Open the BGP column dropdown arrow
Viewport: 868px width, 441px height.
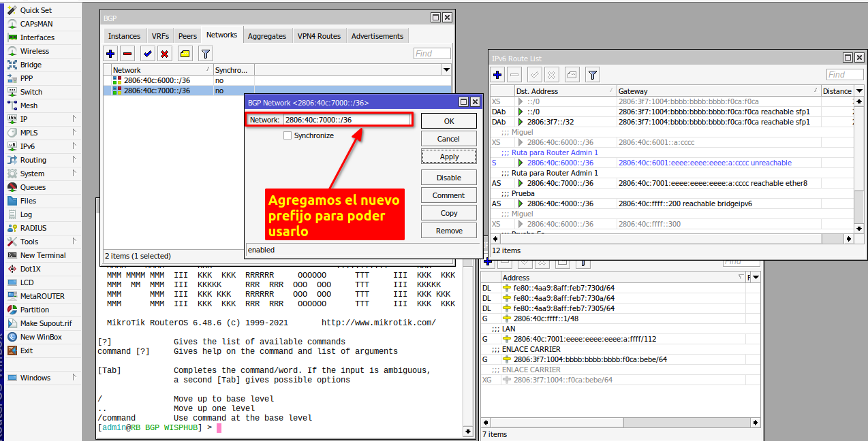coord(446,70)
